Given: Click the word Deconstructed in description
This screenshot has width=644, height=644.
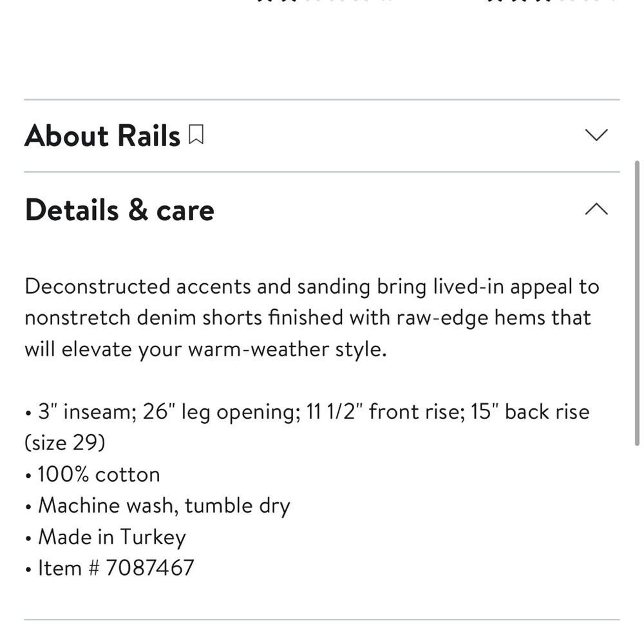Looking at the screenshot, I should click(97, 287).
